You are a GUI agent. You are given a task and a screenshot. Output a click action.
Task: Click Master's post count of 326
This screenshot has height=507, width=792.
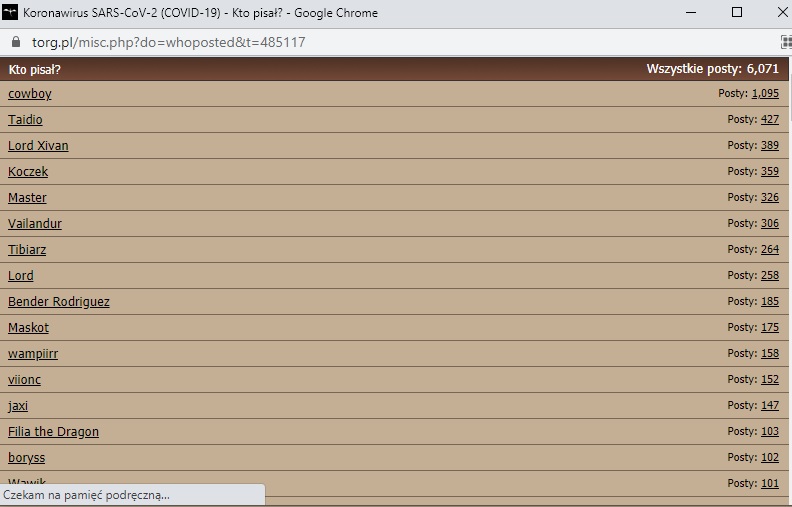pos(769,198)
